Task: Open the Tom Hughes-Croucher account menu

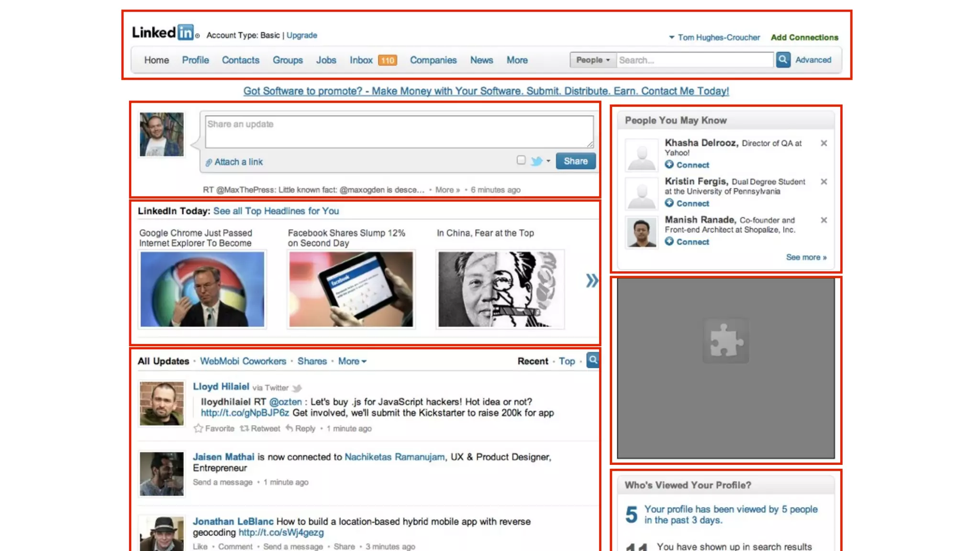Action: [714, 37]
